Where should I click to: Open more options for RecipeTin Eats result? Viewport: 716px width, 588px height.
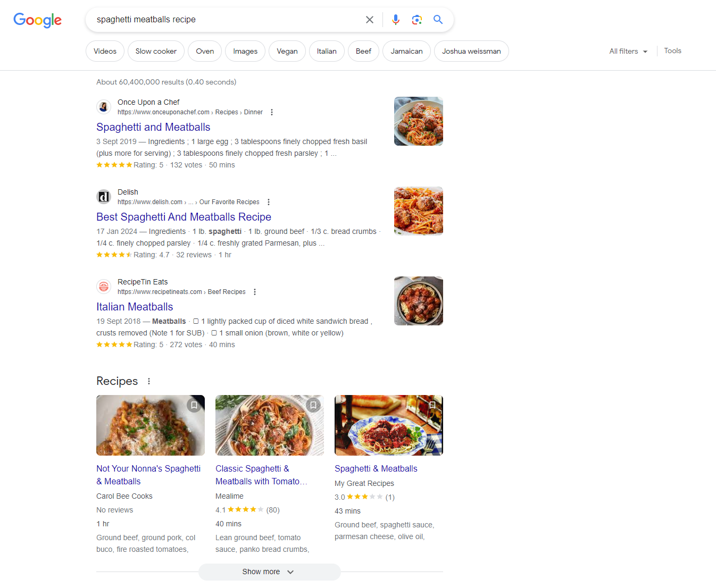(255, 292)
